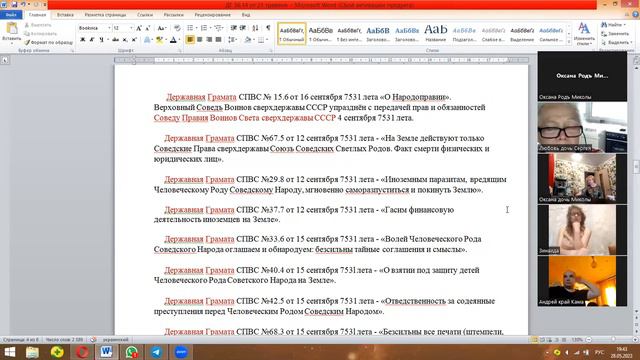The image size is (640, 360).
Task: Apply Название style
Action: coord(436,33)
